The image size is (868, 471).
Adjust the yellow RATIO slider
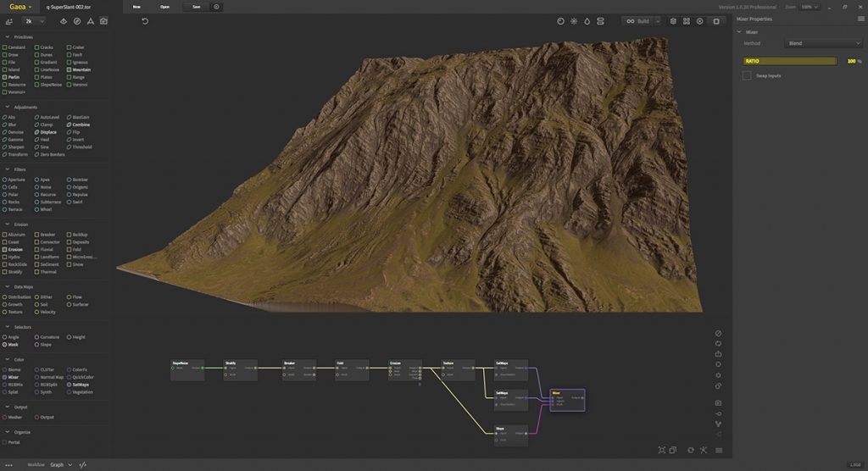pyautogui.click(x=789, y=61)
